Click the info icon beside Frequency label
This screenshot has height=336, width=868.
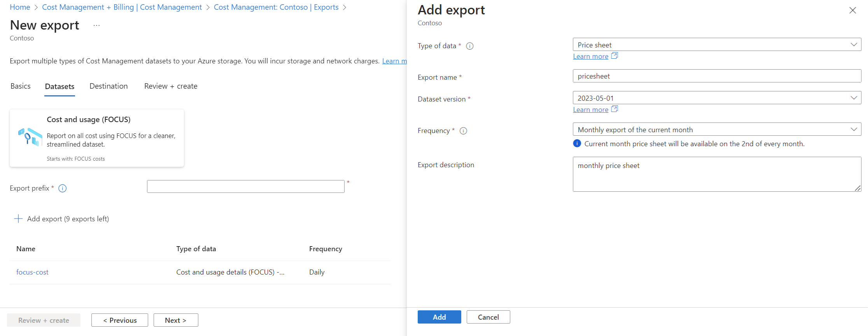(463, 131)
